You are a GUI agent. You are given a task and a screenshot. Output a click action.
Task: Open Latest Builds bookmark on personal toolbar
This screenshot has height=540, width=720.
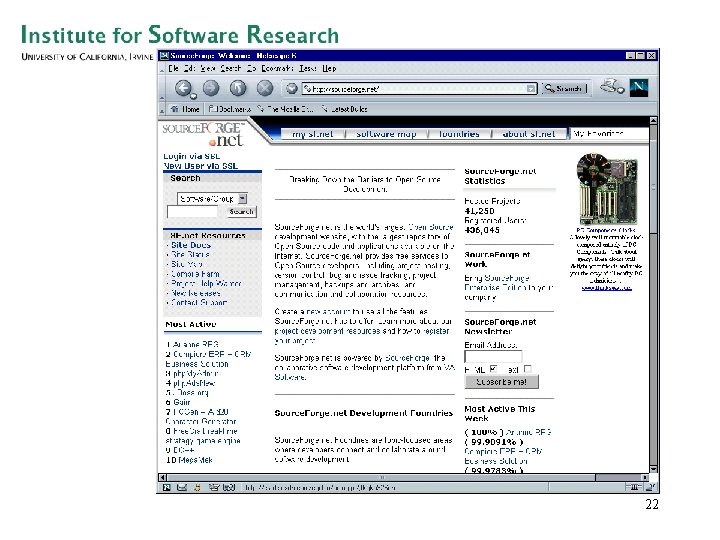tap(344, 109)
